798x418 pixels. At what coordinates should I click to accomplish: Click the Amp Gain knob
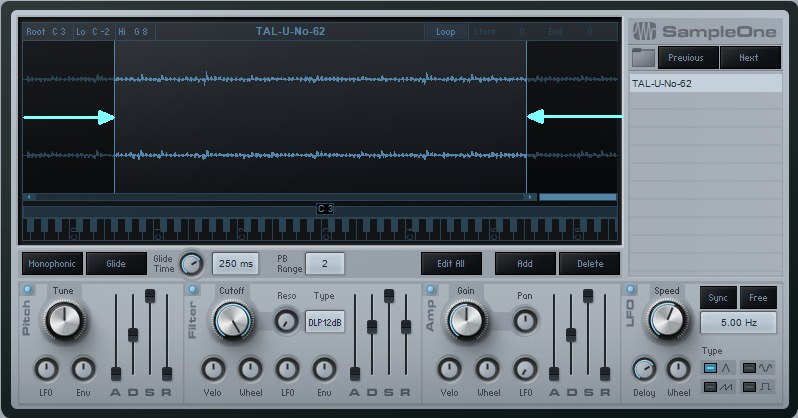(x=466, y=320)
